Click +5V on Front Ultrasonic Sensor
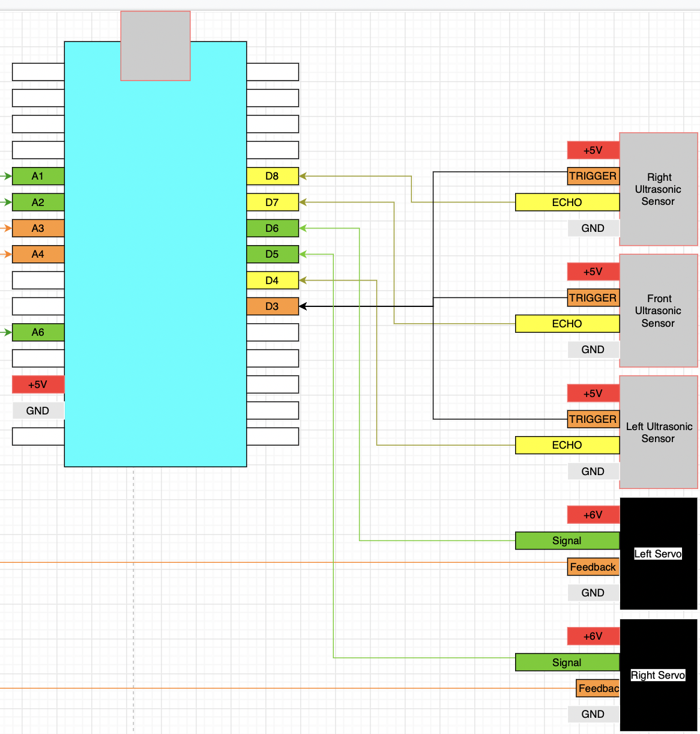Image resolution: width=700 pixels, height=734 pixels. (593, 271)
